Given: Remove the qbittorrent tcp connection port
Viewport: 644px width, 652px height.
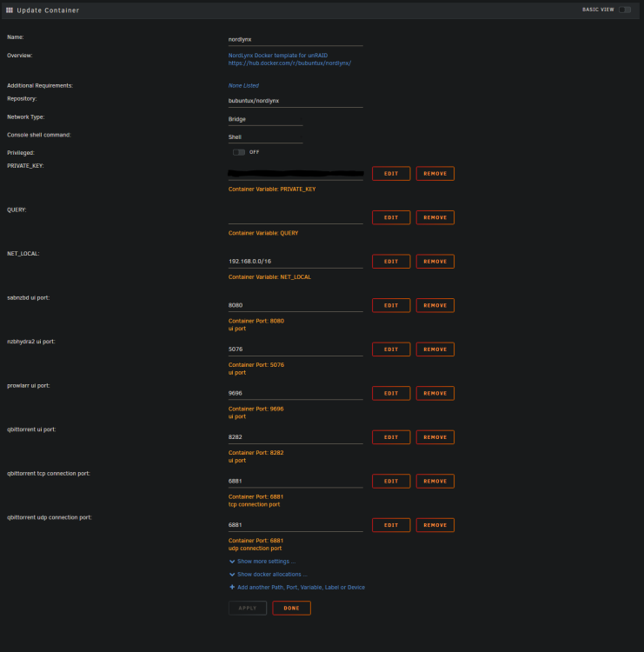Looking at the screenshot, I should tap(435, 481).
